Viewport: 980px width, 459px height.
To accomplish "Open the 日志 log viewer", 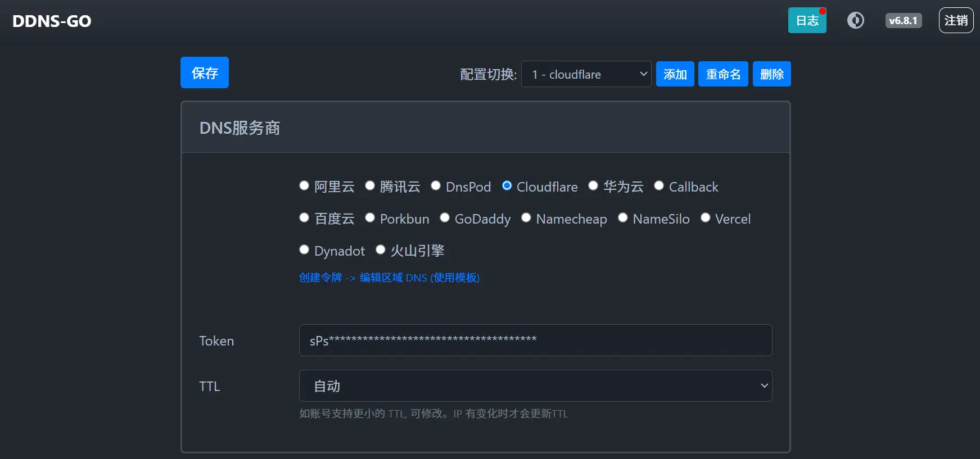I will click(x=807, y=20).
